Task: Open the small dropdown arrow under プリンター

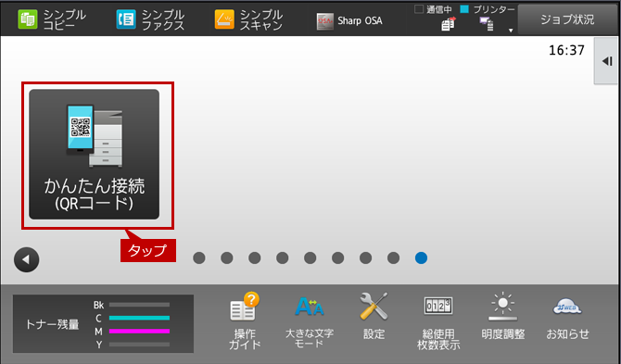Action: [x=511, y=31]
